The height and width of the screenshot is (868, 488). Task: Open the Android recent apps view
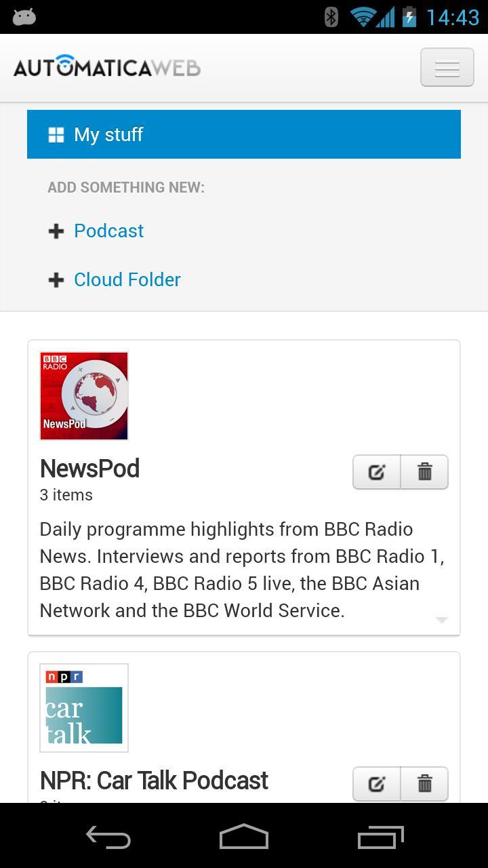[380, 837]
